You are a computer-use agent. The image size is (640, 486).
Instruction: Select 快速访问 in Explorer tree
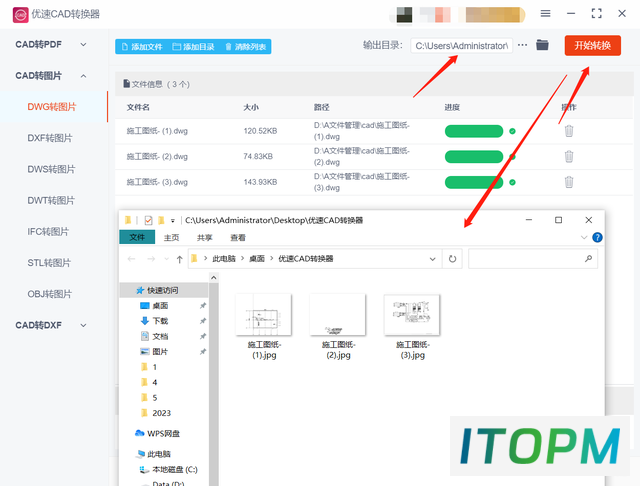pyautogui.click(x=163, y=290)
